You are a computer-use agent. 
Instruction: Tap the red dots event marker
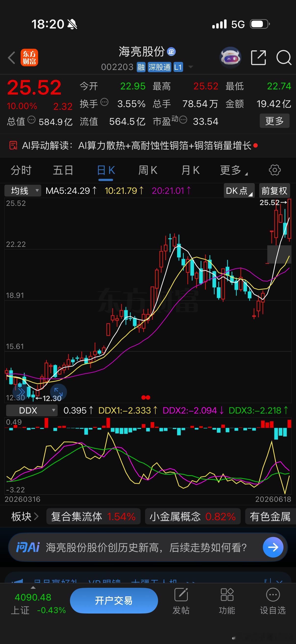coord(146,397)
